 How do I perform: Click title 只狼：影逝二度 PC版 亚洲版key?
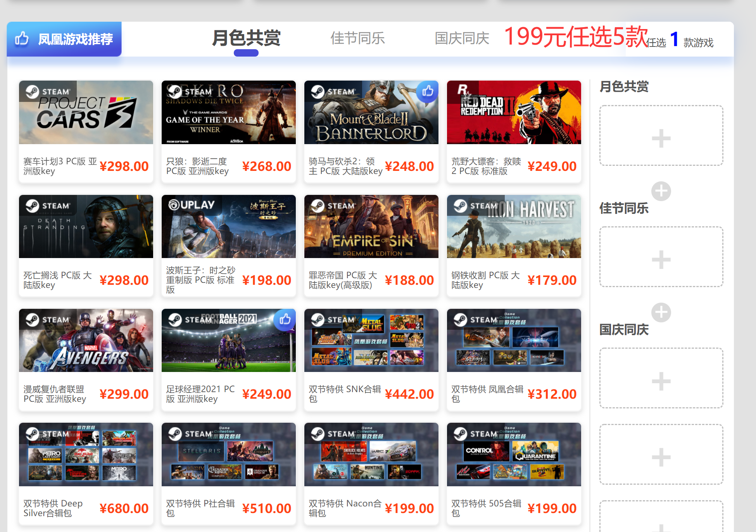197,166
